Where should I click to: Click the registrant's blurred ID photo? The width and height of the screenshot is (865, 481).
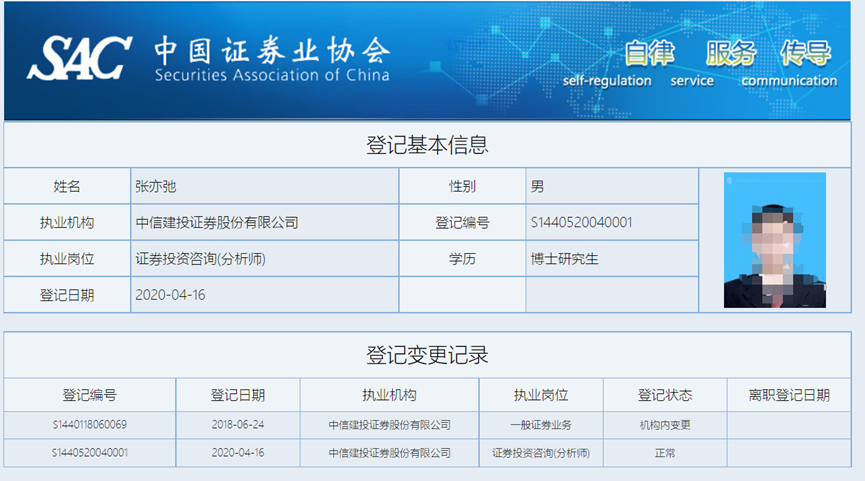[775, 240]
